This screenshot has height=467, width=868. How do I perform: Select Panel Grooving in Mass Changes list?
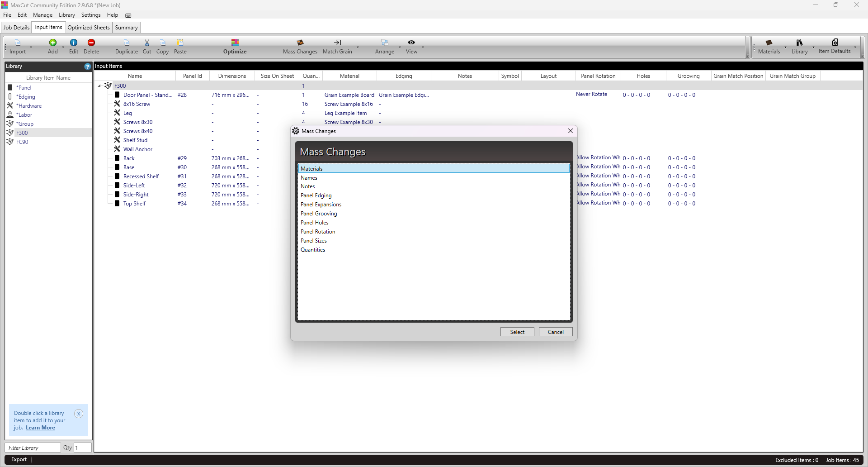point(434,214)
